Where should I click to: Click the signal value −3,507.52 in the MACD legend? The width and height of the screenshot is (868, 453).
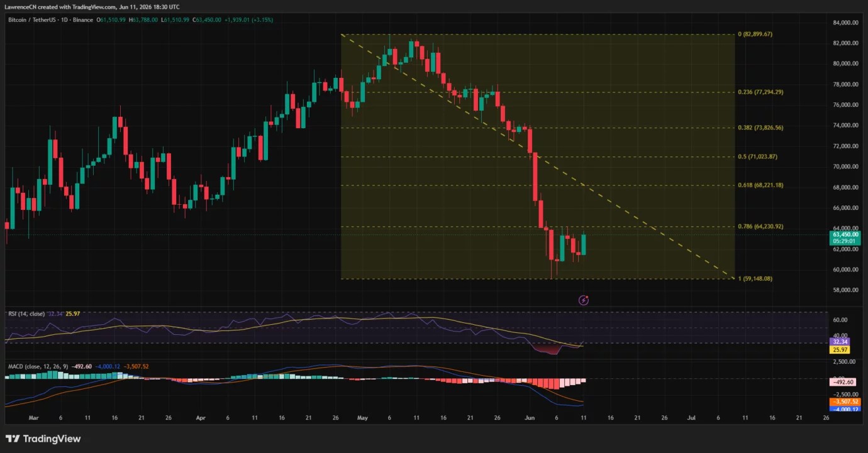coord(136,366)
